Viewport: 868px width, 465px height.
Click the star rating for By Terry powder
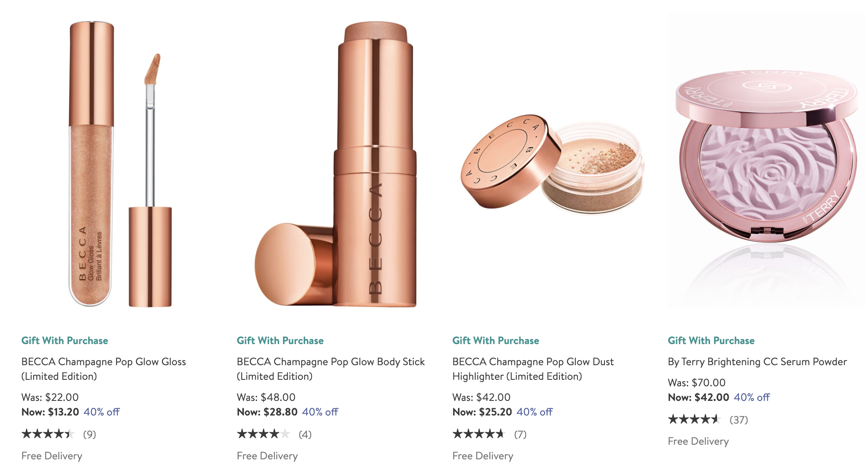pos(695,420)
